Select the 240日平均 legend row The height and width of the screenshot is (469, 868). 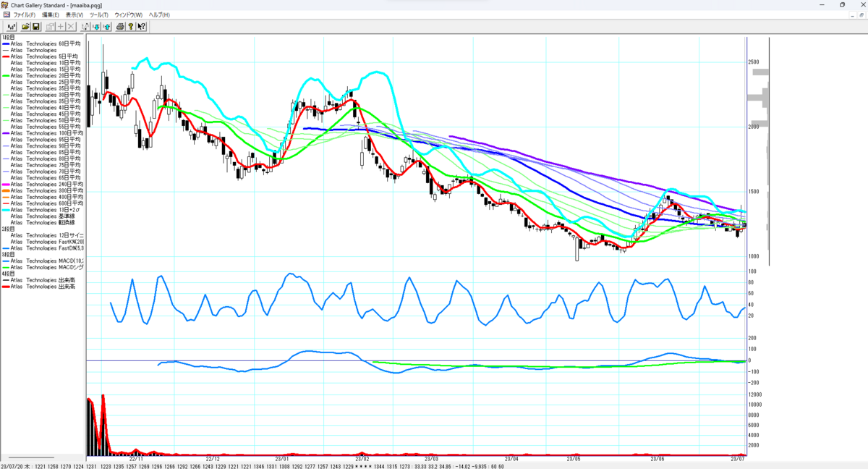pos(42,185)
